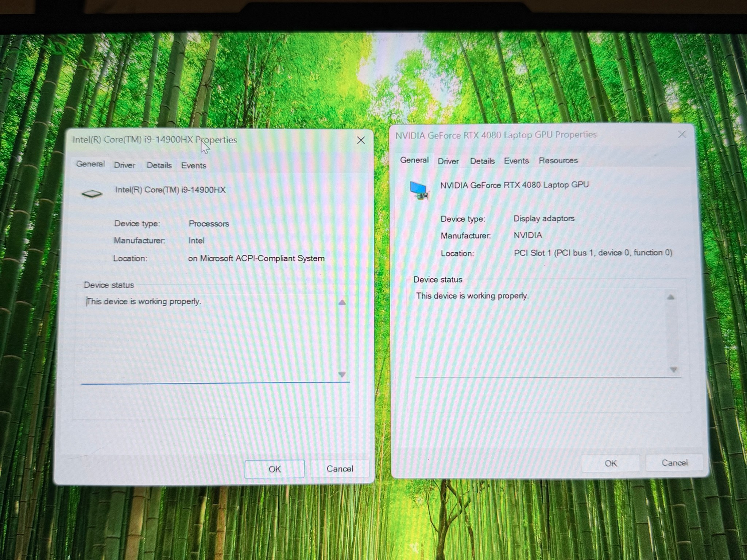The image size is (747, 560).
Task: Select the General tab in Intel Properties
Action: point(90,164)
